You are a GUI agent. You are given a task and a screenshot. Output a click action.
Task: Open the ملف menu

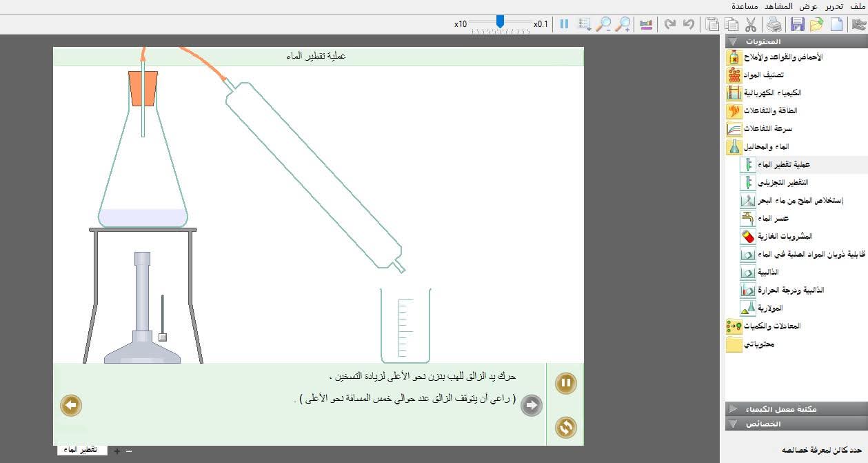pyautogui.click(x=858, y=6)
